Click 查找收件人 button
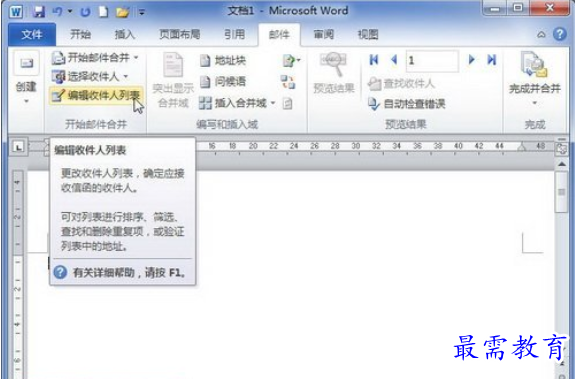Screen dimensions: 575x379 401,84
